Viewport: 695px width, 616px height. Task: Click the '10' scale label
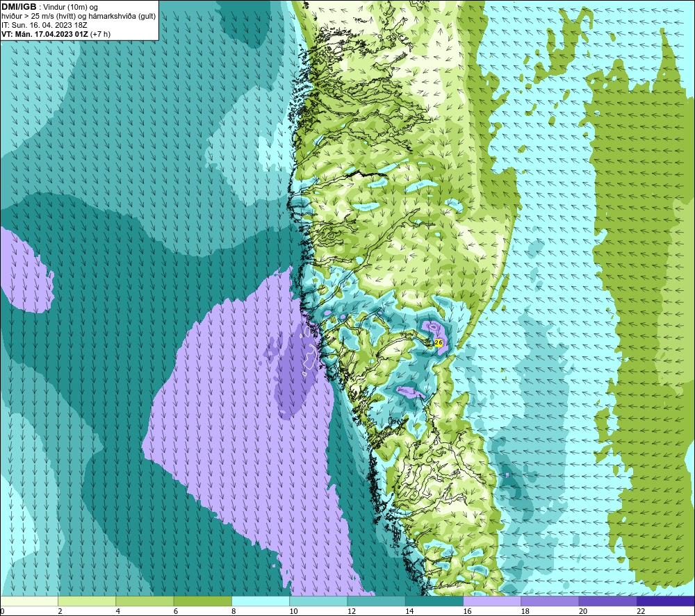point(293,611)
